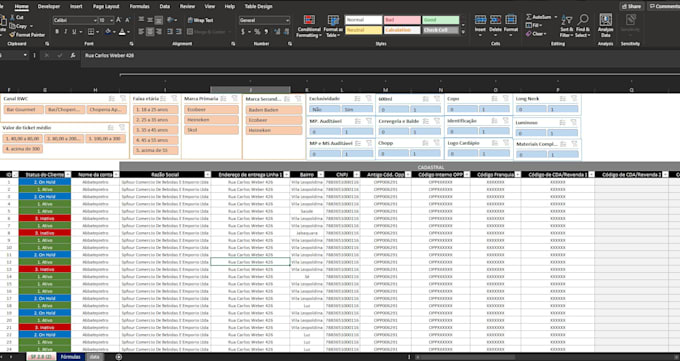680x361 pixels.
Task: Open Conditional Formatting menu
Action: (309, 26)
